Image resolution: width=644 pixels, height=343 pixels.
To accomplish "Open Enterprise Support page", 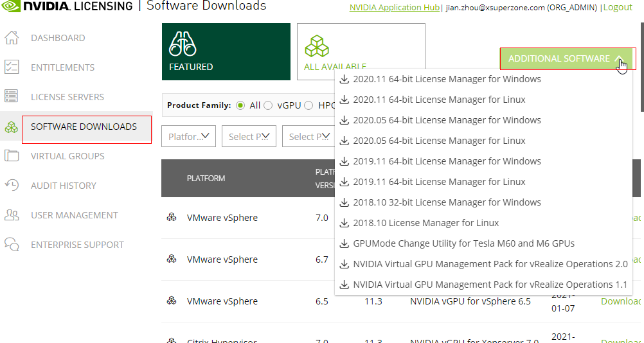I will tap(77, 245).
